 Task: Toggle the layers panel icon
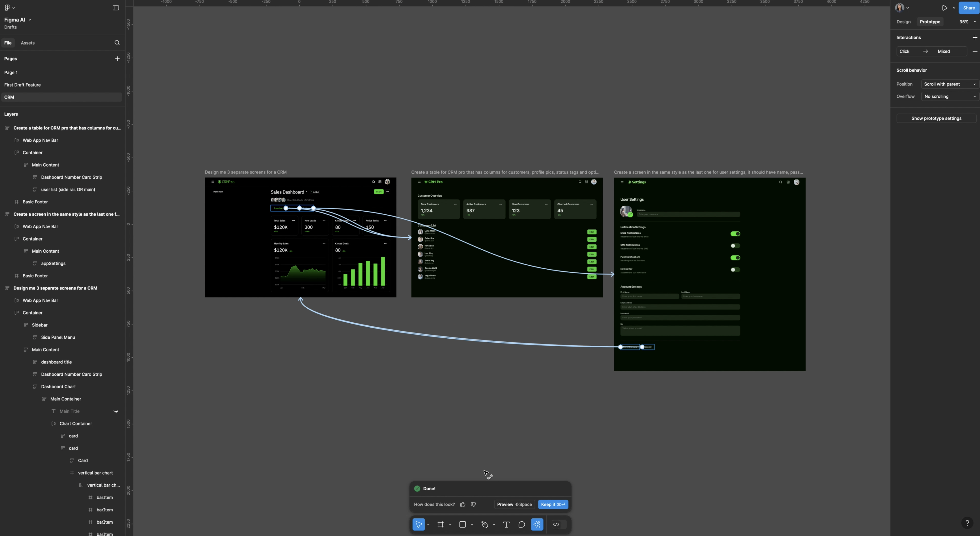point(115,7)
